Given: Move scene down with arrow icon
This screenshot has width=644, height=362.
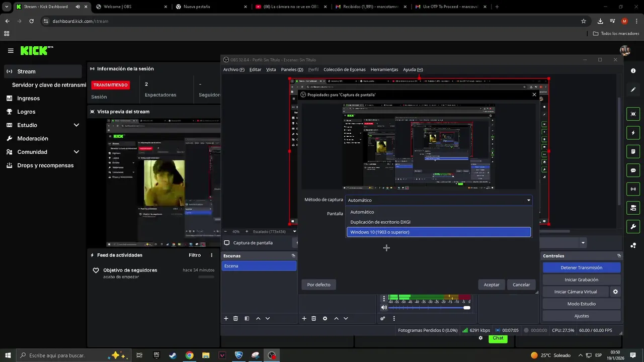Looking at the screenshot, I should pyautogui.click(x=268, y=318).
